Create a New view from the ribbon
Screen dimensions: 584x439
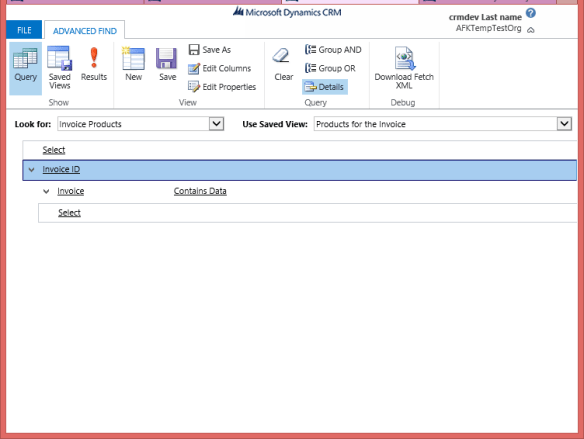click(133, 64)
